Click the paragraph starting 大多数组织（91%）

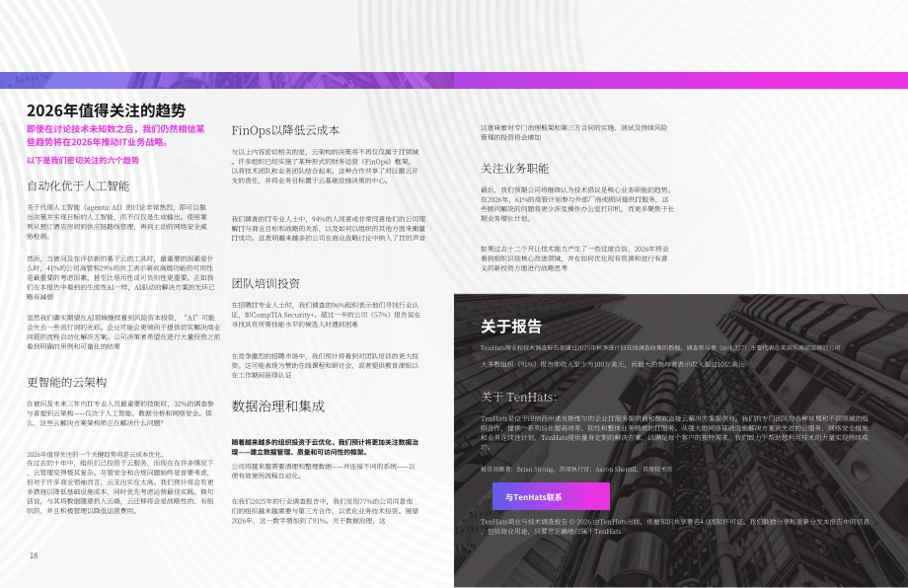click(613, 364)
